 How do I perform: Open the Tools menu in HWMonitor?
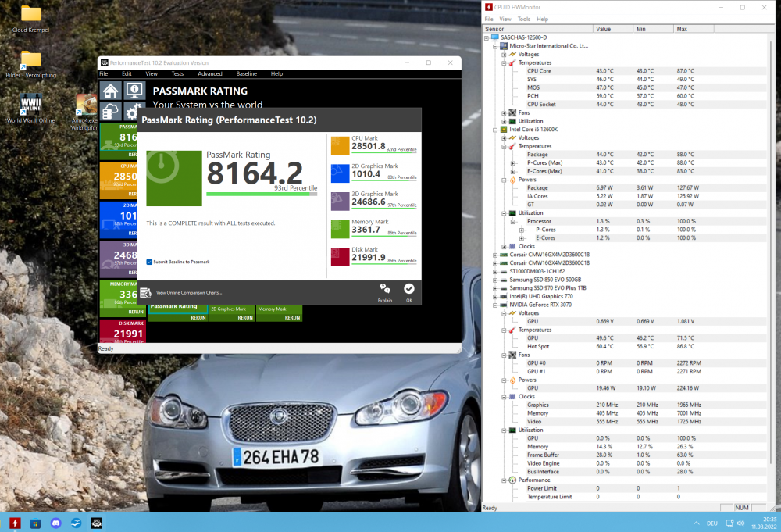point(523,19)
